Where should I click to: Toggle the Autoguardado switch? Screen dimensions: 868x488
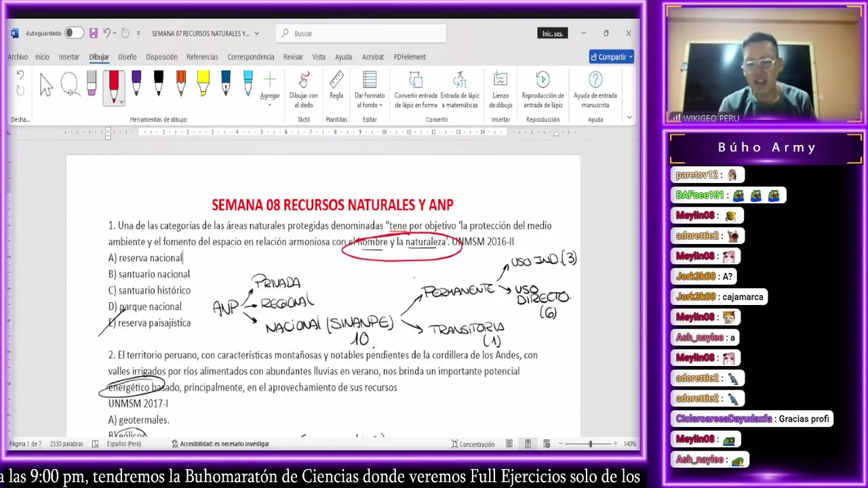point(74,33)
